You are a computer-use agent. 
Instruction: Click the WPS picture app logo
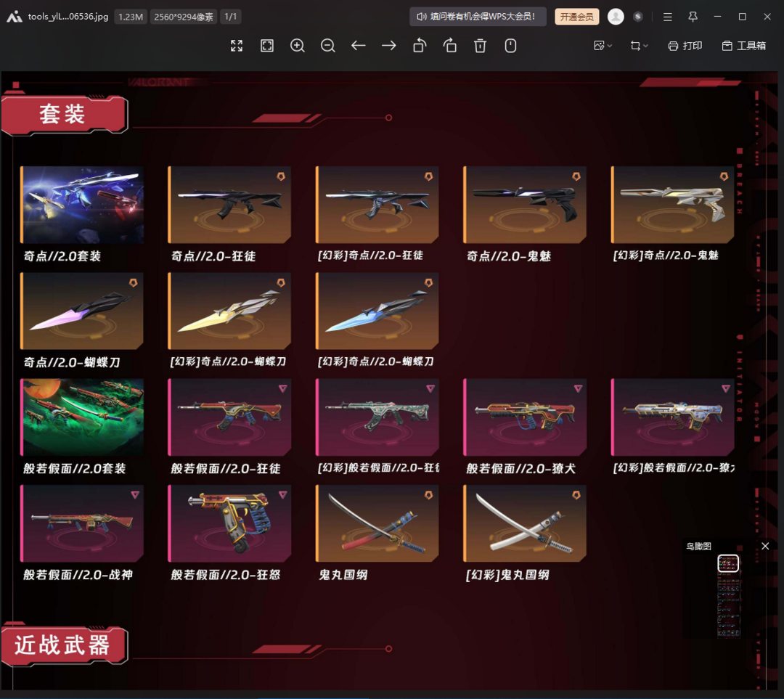click(x=15, y=17)
